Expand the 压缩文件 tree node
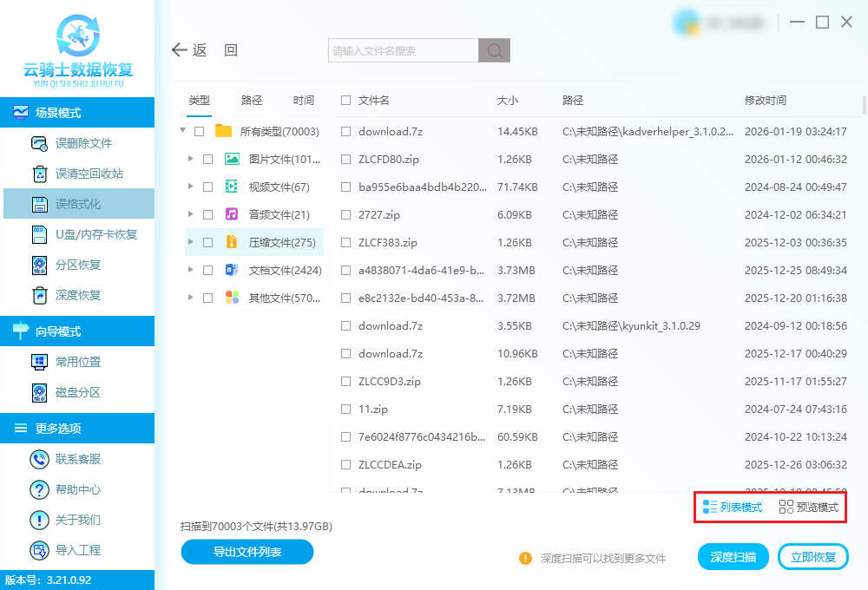Screen dimensions: 868x590 [x=190, y=242]
